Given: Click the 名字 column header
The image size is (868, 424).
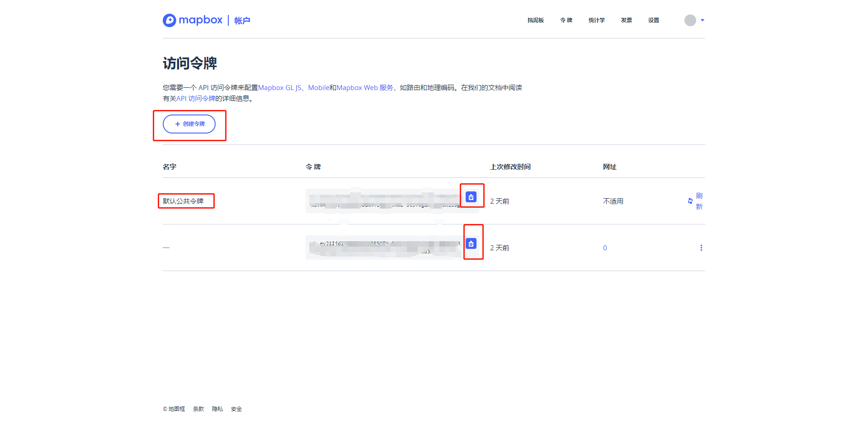Looking at the screenshot, I should [x=170, y=167].
